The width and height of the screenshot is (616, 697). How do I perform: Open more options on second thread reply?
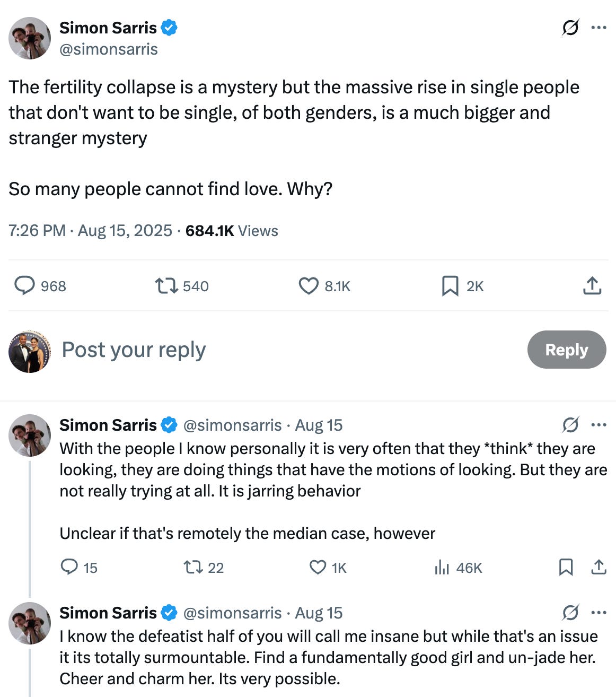(599, 613)
